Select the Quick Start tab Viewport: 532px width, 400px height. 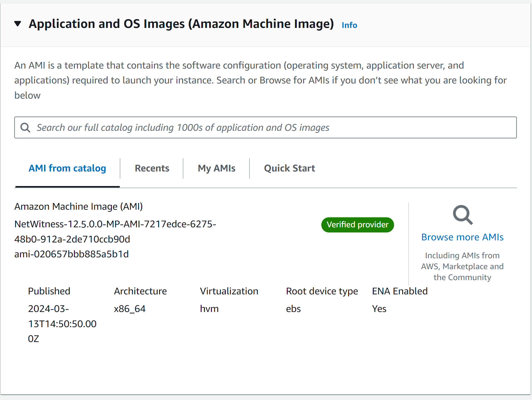click(289, 168)
